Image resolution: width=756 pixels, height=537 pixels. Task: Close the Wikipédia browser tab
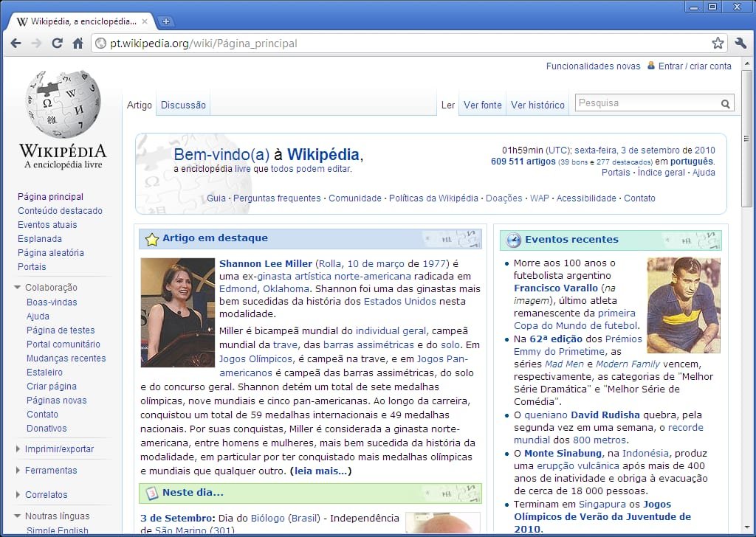[x=145, y=21]
